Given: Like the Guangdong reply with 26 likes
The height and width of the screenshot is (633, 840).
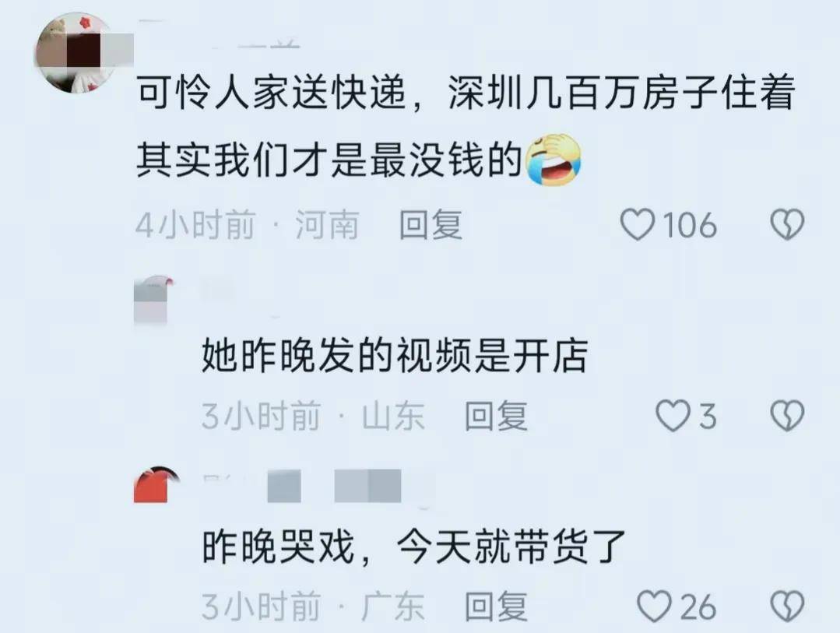Looking at the screenshot, I should pos(654,607).
